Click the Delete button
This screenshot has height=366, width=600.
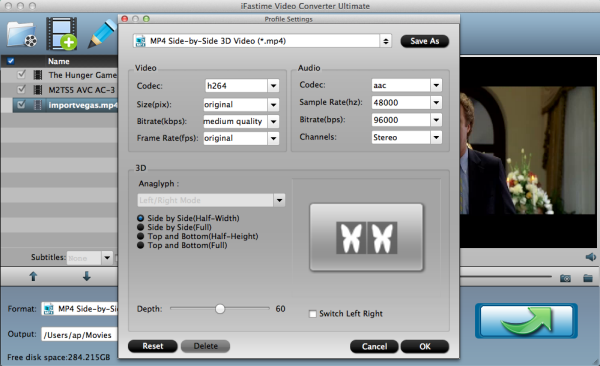click(205, 346)
